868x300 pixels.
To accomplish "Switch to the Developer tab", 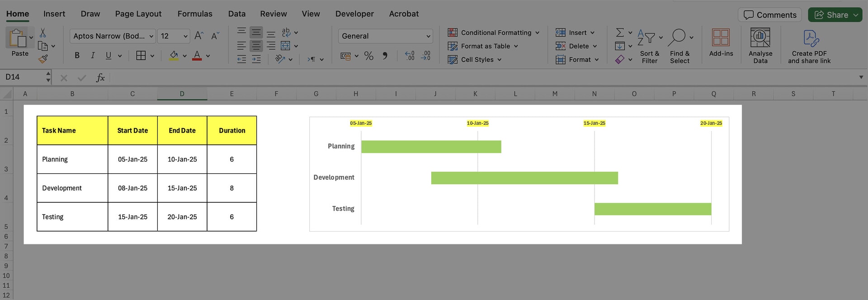I will pos(354,14).
